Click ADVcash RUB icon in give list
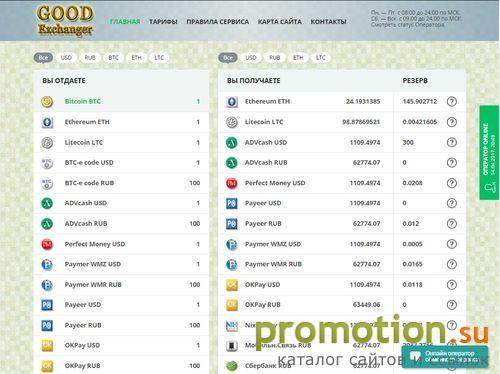Screen dimensions: 500x374 47,224
